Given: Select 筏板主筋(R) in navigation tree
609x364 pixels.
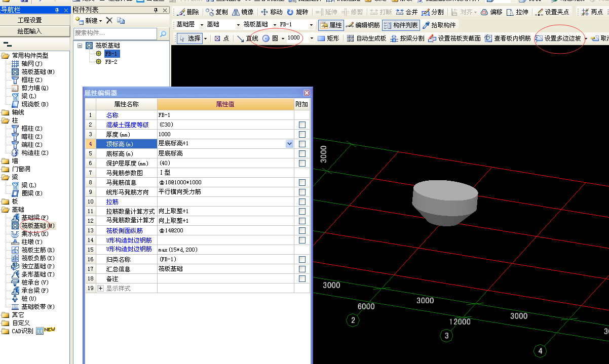Looking at the screenshot, I should click(x=38, y=250).
